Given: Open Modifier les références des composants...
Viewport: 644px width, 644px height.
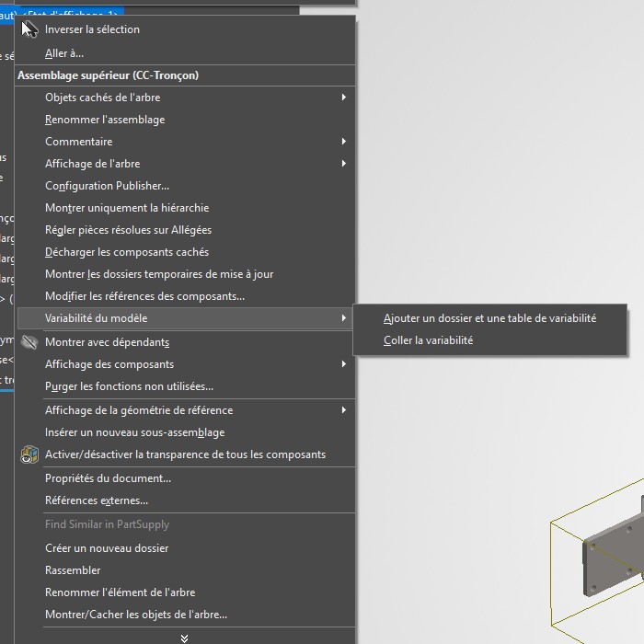Looking at the screenshot, I should (x=145, y=296).
